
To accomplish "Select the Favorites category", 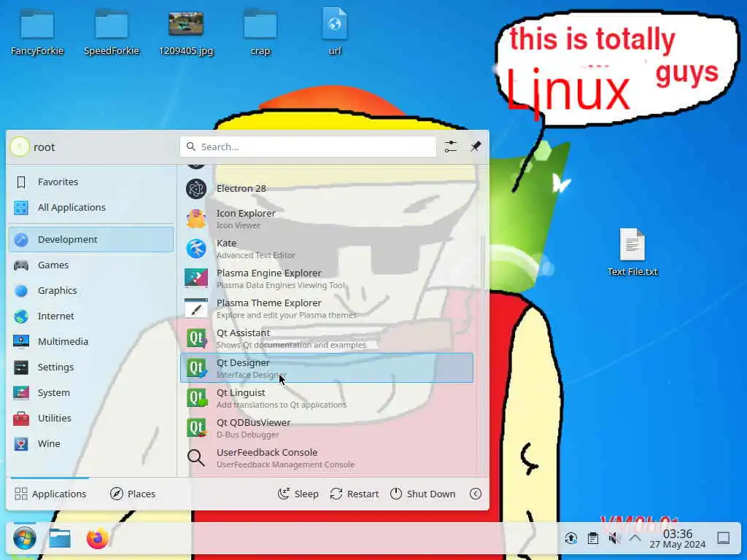I will [x=91, y=182].
